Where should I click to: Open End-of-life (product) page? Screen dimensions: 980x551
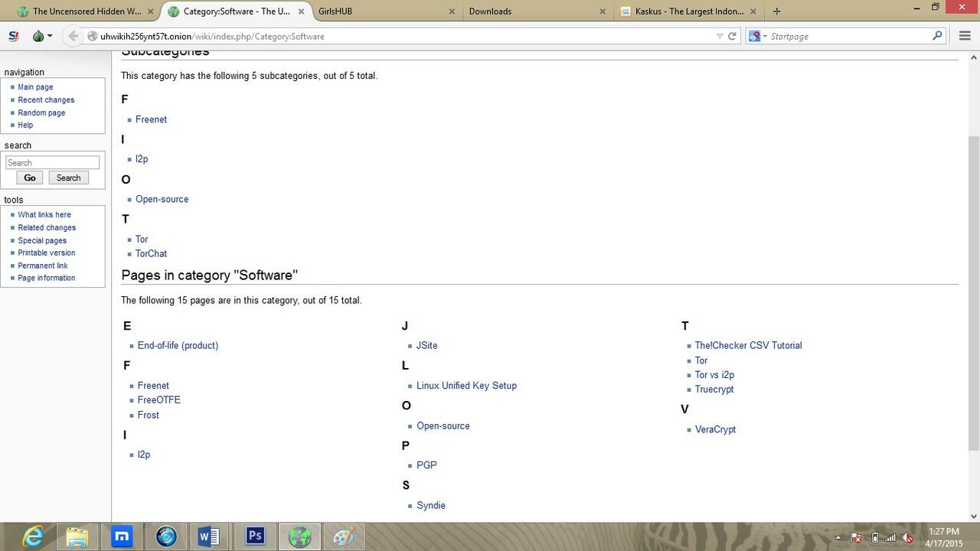point(178,346)
